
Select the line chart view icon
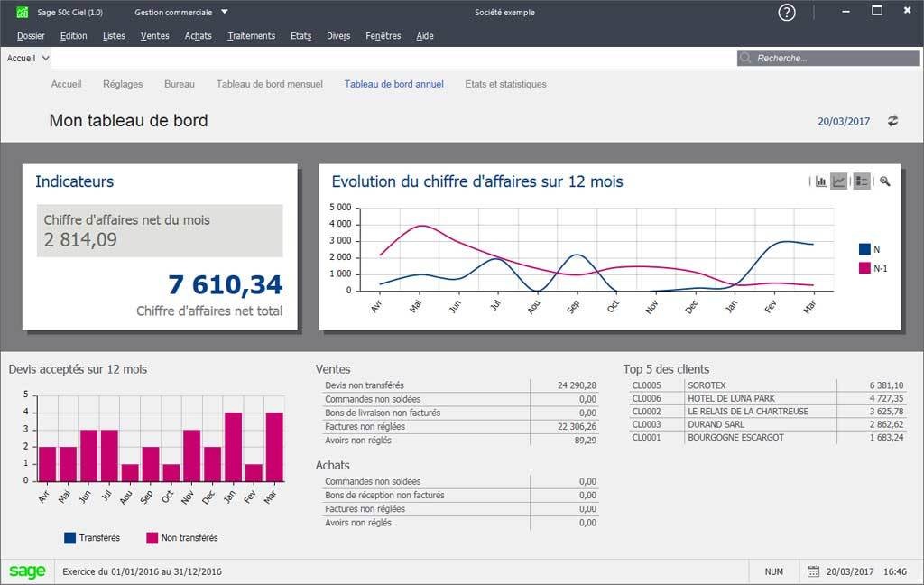839,181
